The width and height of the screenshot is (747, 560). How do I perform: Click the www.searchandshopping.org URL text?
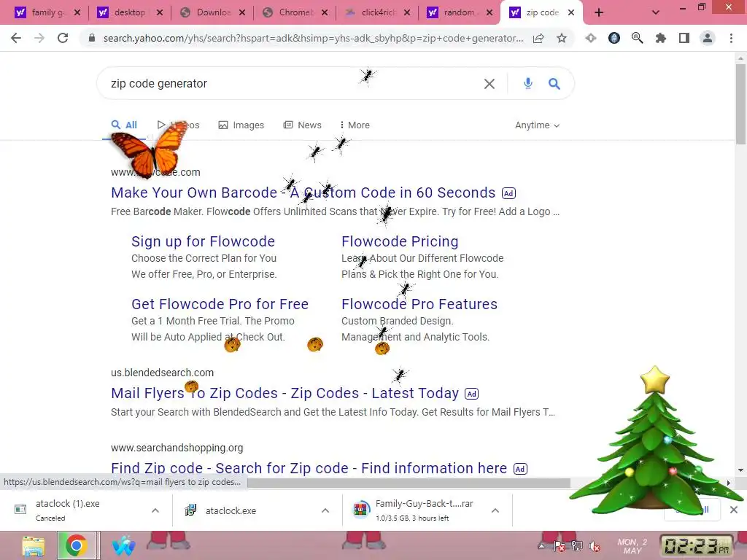(x=177, y=448)
